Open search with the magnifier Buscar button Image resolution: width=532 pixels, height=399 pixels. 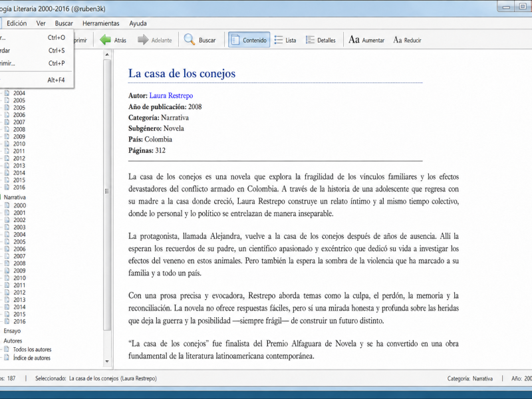click(199, 40)
